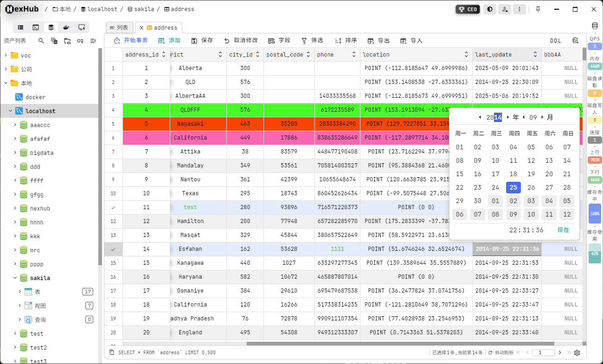Open the pagination settings gear icon

(577, 352)
